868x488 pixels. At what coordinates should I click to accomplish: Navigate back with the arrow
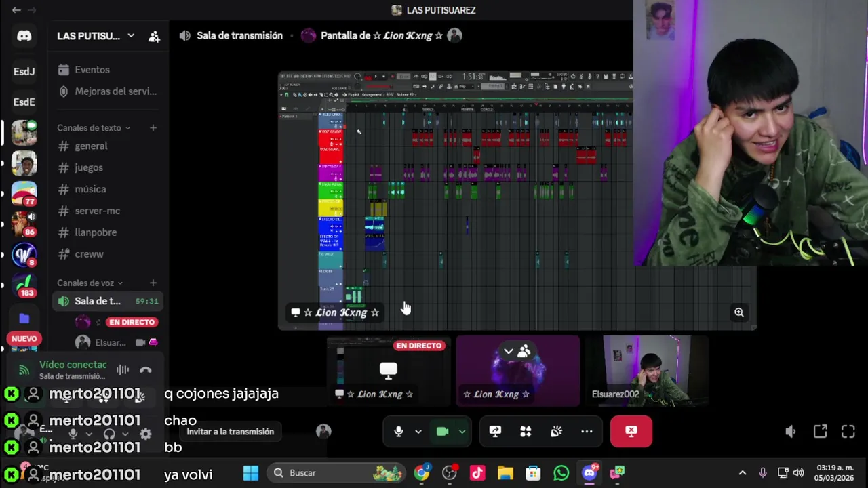pos(16,10)
